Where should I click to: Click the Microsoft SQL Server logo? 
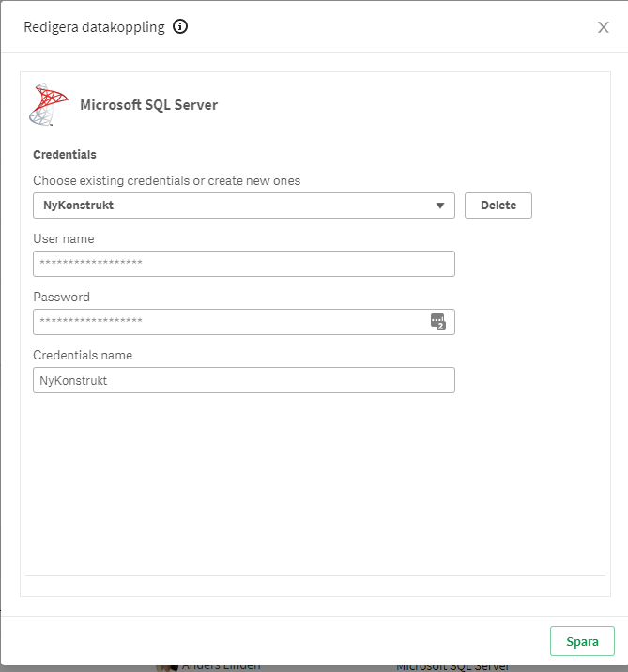pos(49,104)
